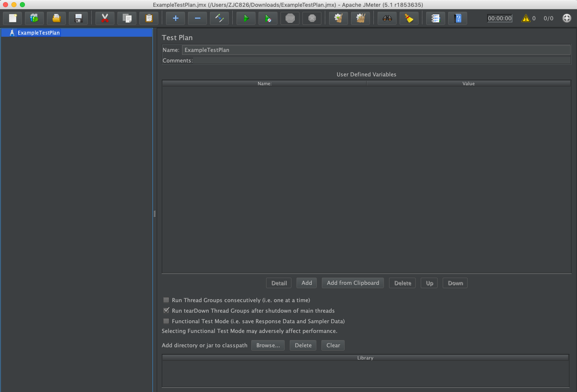
Task: Click the remote engines icon at far right
Action: coord(567,18)
